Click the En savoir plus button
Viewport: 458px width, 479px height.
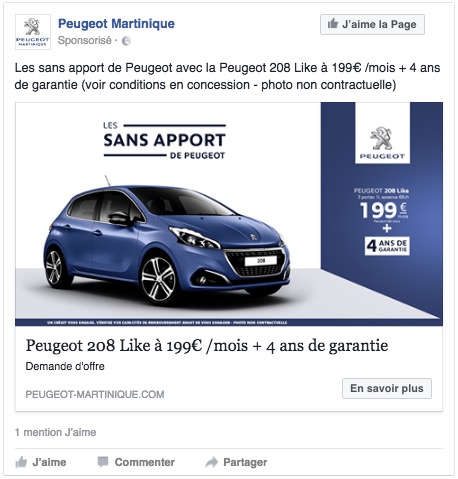pos(387,388)
